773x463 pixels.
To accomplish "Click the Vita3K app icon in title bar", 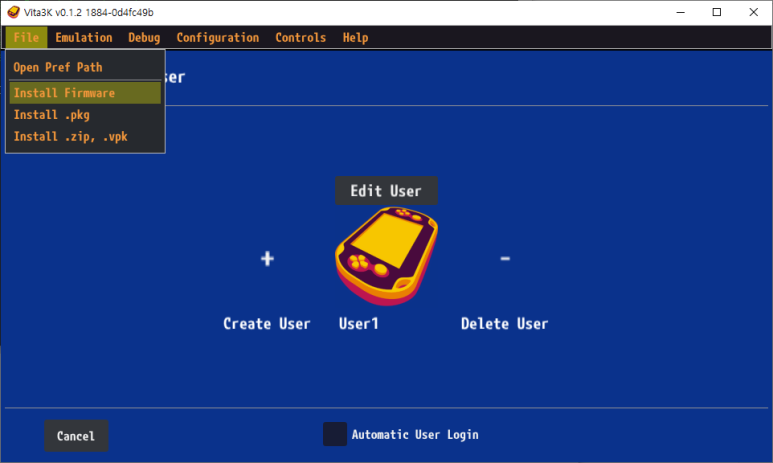I will [x=13, y=12].
